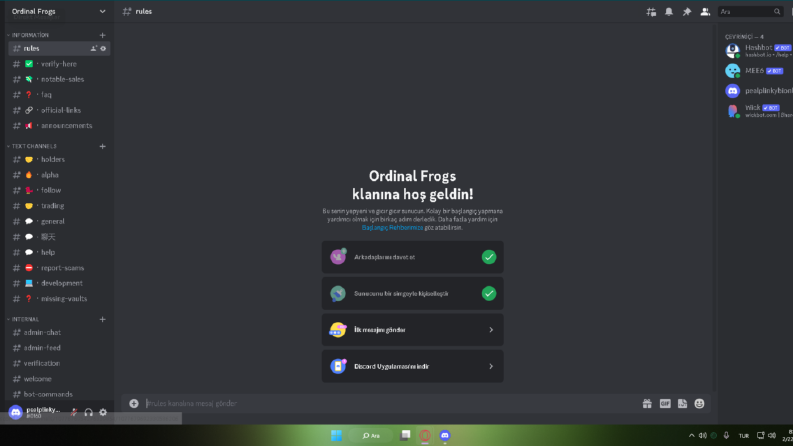Collapse the INFORMATION category
The height and width of the screenshot is (446, 793).
[x=29, y=35]
